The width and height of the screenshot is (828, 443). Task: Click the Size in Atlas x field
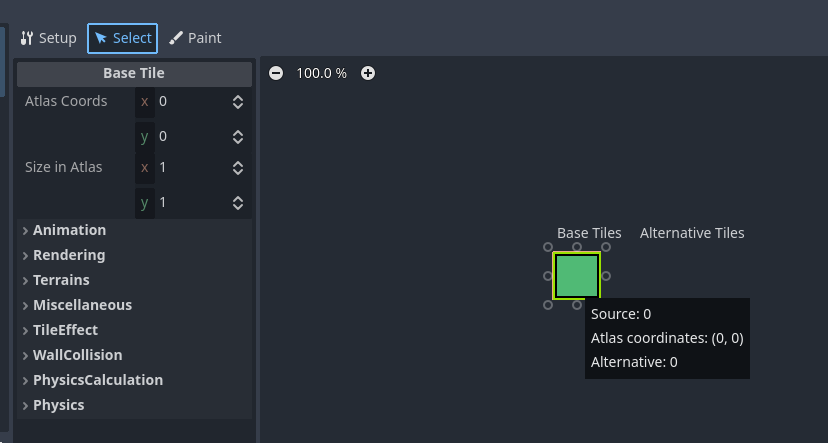[192, 168]
